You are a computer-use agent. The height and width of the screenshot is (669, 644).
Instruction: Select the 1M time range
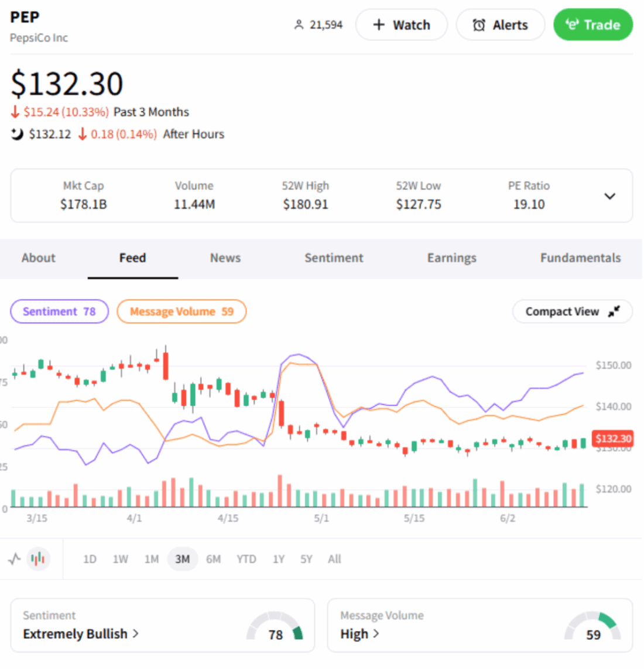152,559
